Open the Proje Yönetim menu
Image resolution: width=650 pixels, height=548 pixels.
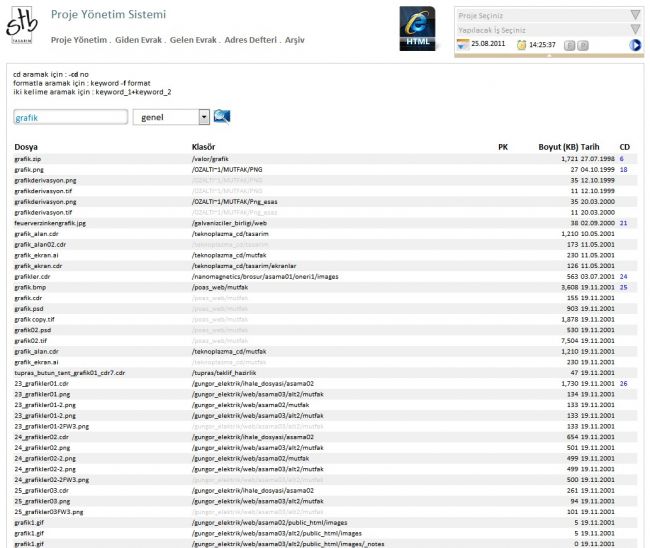(x=78, y=40)
